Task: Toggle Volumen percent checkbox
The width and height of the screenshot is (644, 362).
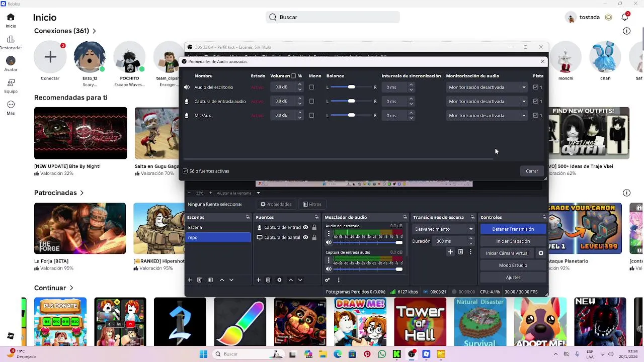Action: pos(293,76)
